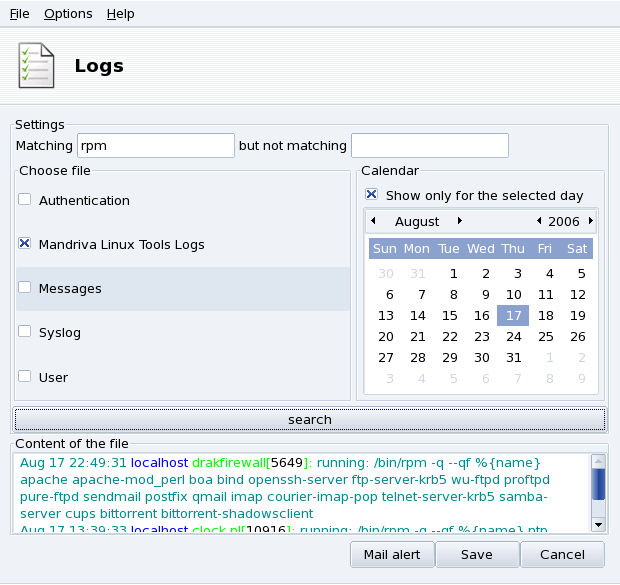Go to previous month in calendar

[x=373, y=221]
